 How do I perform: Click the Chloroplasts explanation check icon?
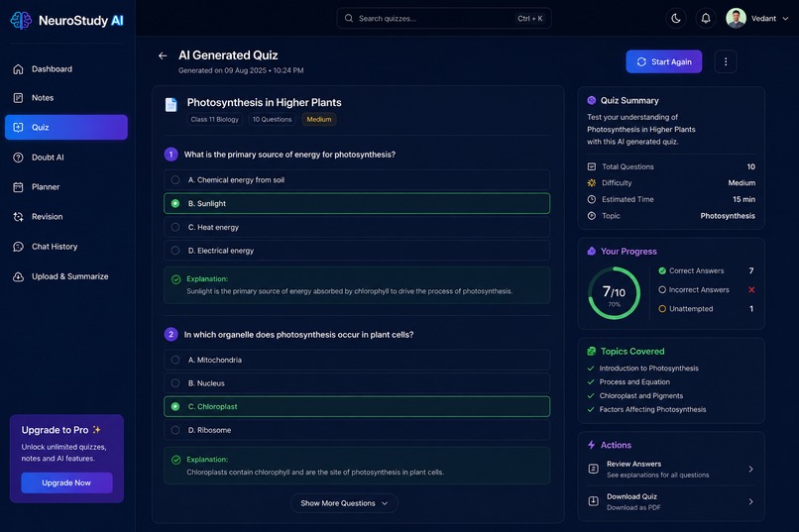(175, 460)
